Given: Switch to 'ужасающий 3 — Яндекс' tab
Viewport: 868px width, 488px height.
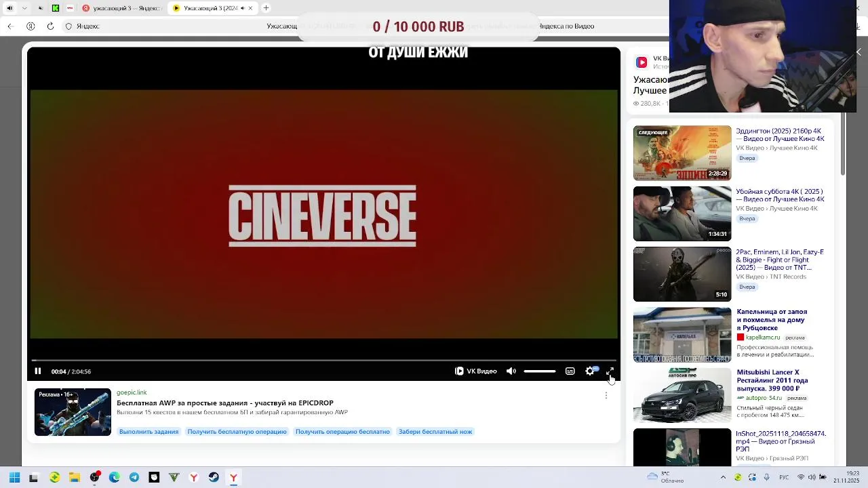Looking at the screenshot, I should tap(121, 8).
